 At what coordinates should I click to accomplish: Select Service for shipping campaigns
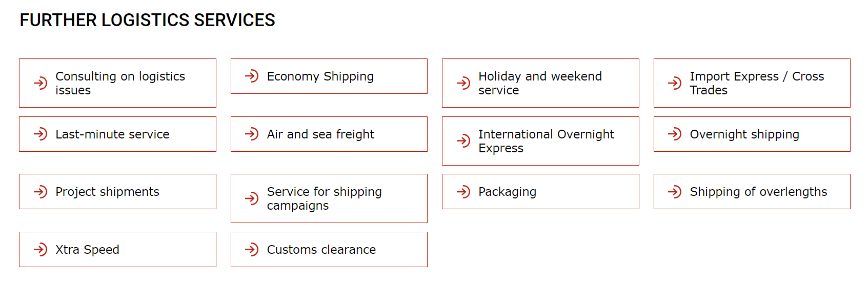(x=329, y=198)
